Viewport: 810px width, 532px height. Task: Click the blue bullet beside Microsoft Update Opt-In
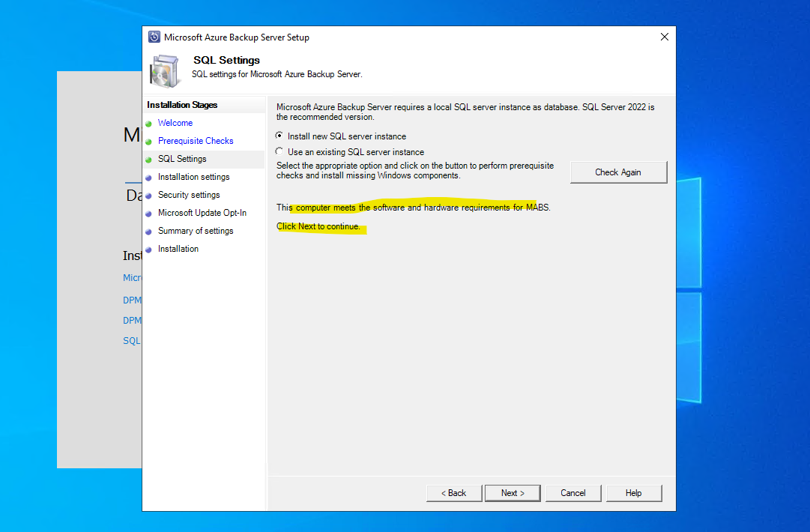point(149,214)
